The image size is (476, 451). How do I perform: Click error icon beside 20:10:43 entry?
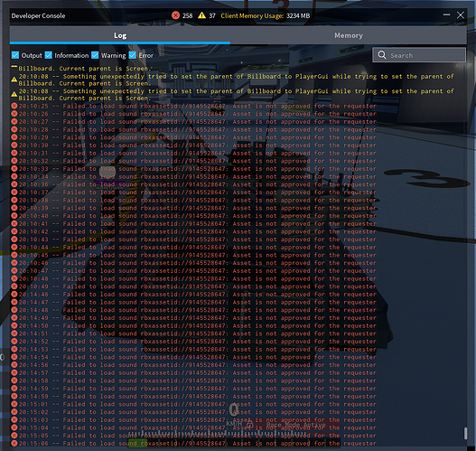14,240
